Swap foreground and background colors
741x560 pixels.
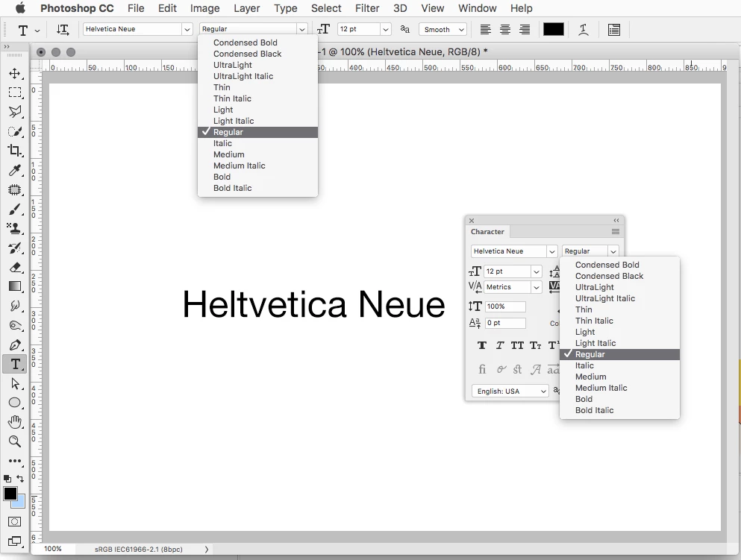tap(20, 478)
